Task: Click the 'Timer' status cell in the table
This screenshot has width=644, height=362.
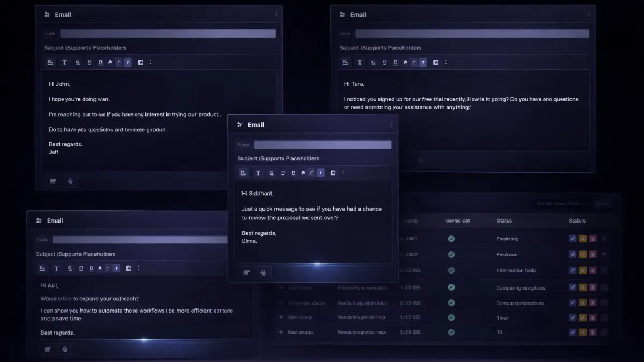Action: click(x=502, y=317)
